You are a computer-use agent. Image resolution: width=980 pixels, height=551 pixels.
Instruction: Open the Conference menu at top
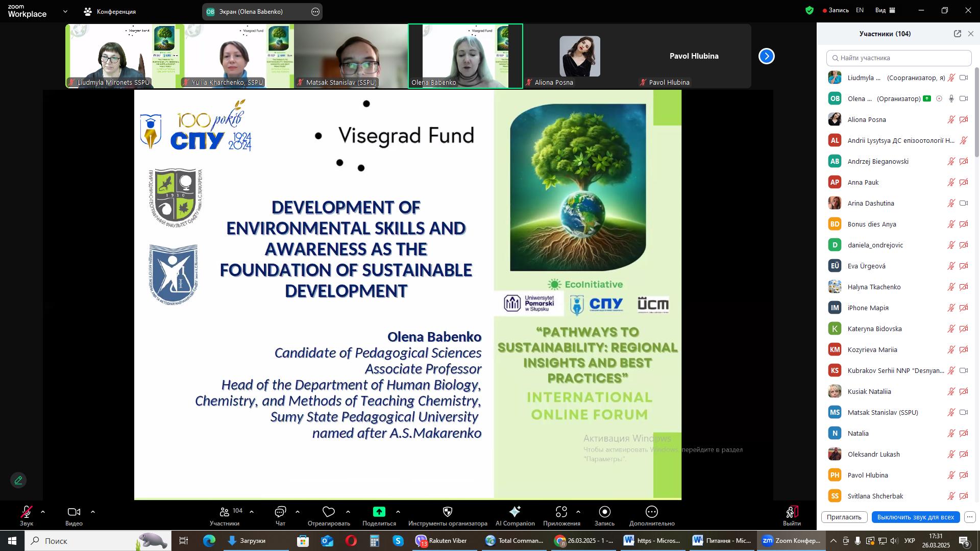(111, 11)
